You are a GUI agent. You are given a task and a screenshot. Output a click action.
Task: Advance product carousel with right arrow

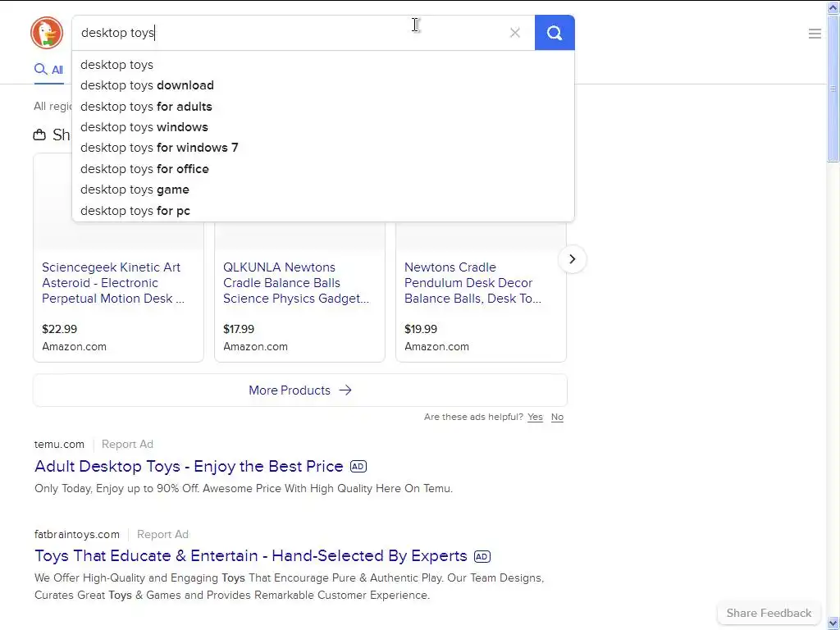coord(572,259)
